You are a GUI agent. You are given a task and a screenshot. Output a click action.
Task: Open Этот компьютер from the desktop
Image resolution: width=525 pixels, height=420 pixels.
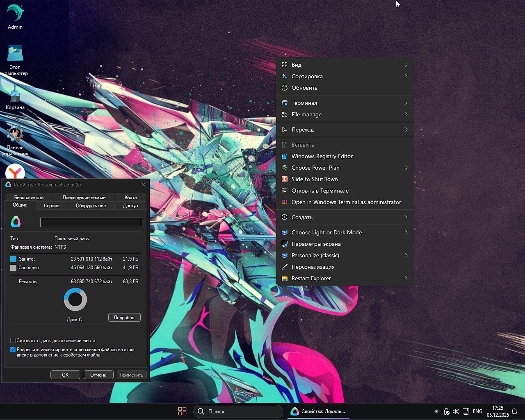tap(15, 53)
